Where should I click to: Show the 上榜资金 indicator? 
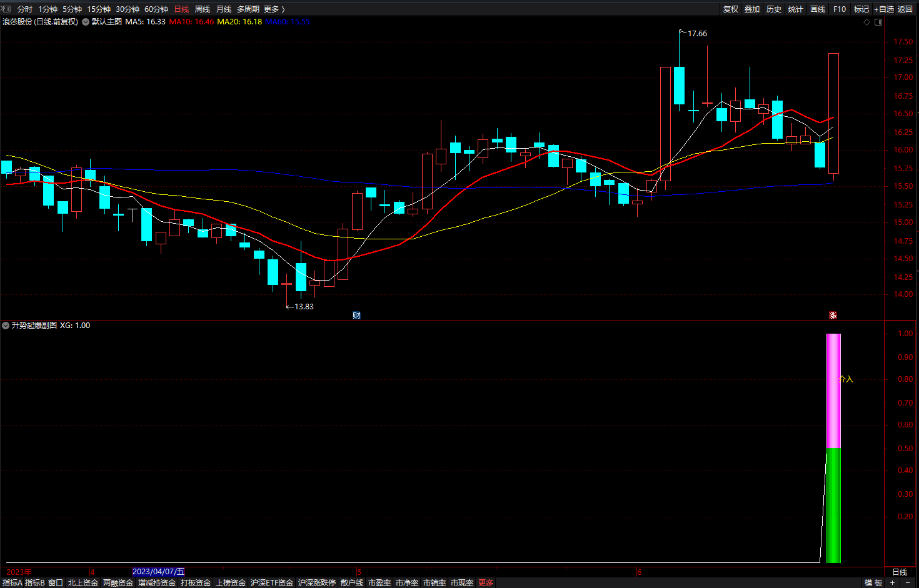[231, 583]
